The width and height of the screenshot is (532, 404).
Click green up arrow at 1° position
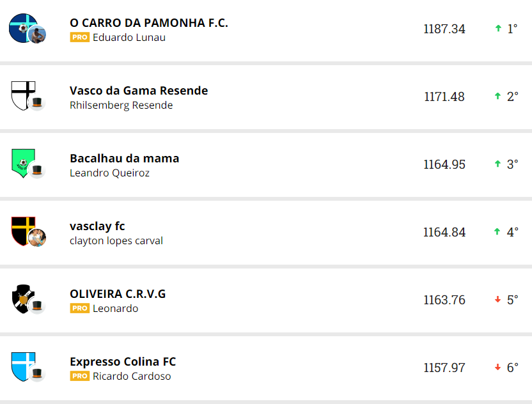[x=498, y=29]
